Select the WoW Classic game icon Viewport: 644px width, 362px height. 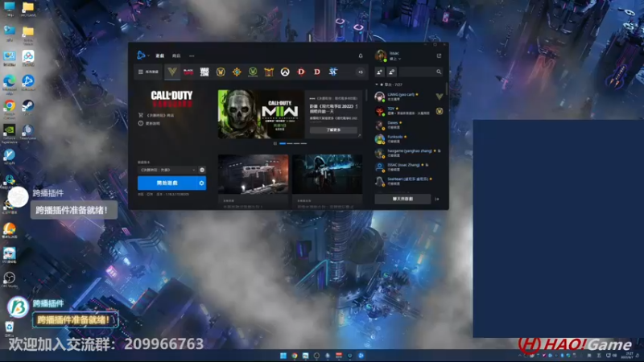[253, 72]
